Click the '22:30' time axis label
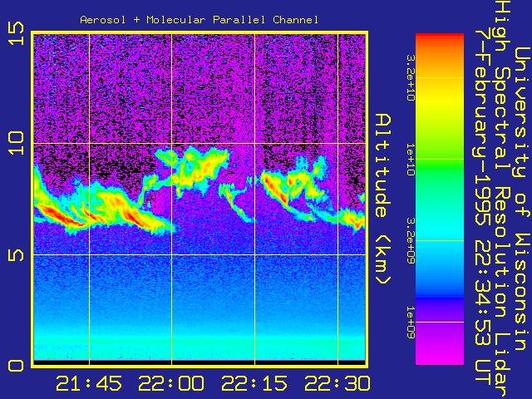Screen dimensions: 532x399 [337, 383]
